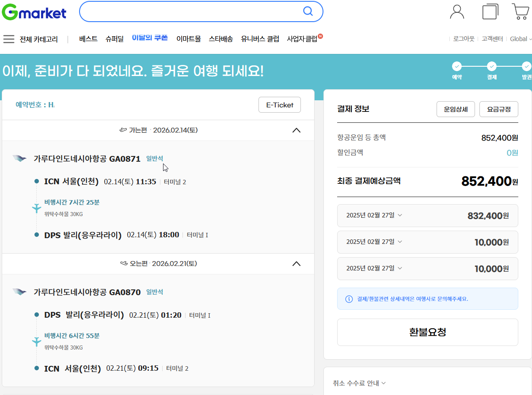The image size is (532, 395).
Task: Open the shopping cart icon
Action: (521, 11)
